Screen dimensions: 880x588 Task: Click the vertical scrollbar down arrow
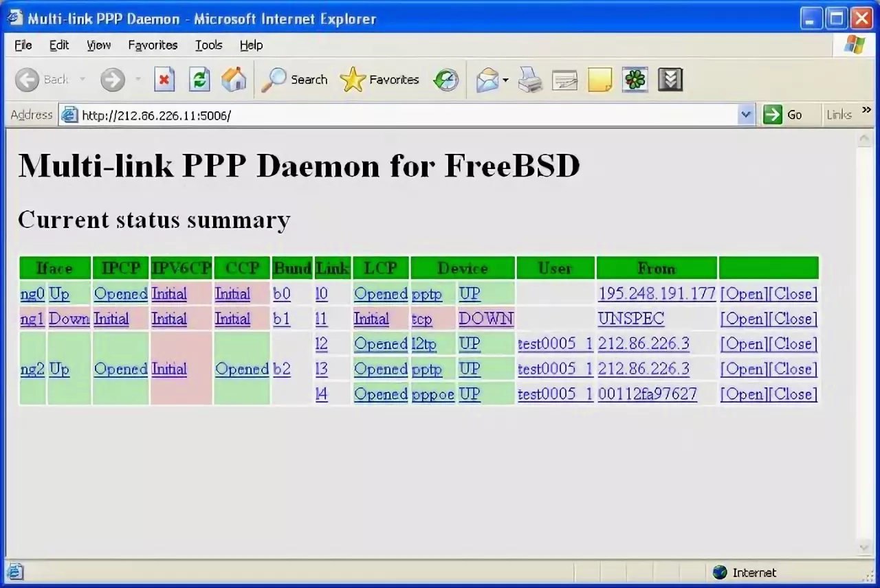tap(864, 547)
